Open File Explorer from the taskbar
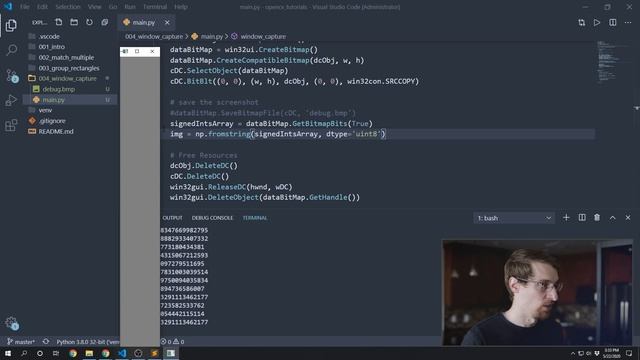Viewport: 640px width, 360px height. [x=89, y=353]
